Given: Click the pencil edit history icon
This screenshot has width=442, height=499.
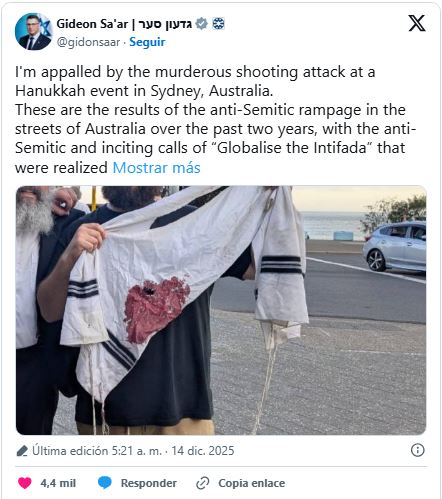Looking at the screenshot, I should tap(22, 451).
